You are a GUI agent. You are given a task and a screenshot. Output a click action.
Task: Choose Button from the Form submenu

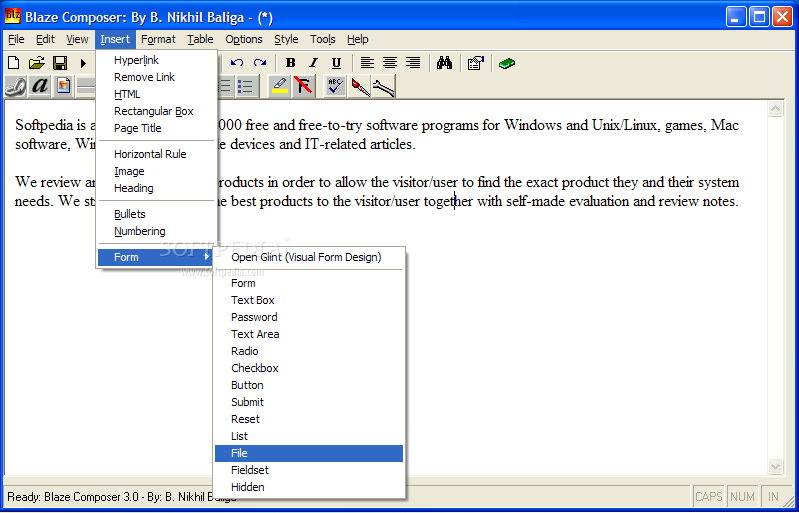click(309, 385)
